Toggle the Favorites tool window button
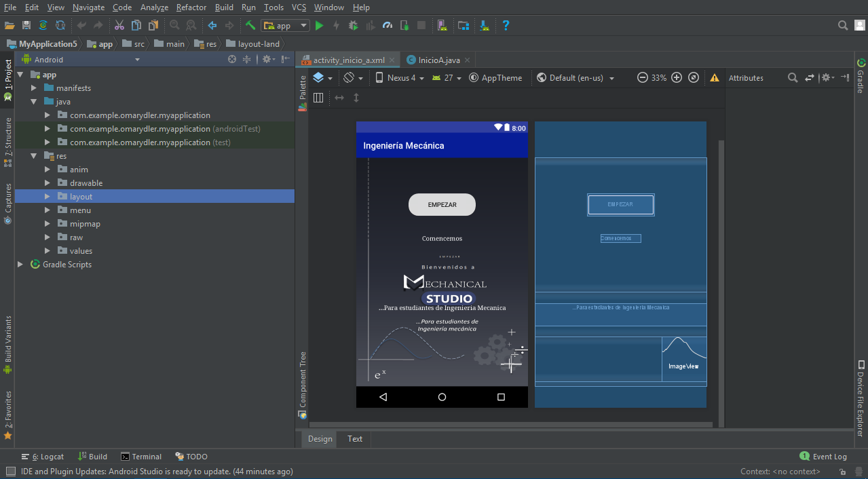The height and width of the screenshot is (479, 868). coord(7,415)
